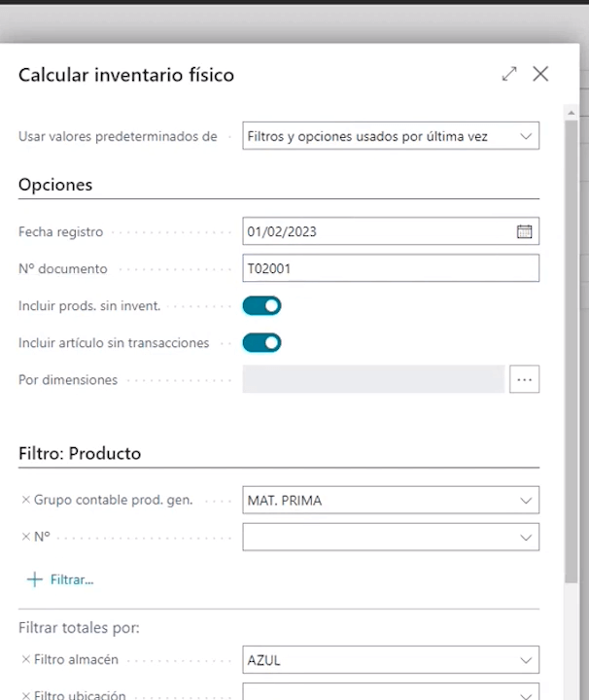Open the Fecha registro calendar picker
This screenshot has width=589, height=700.
click(x=524, y=231)
